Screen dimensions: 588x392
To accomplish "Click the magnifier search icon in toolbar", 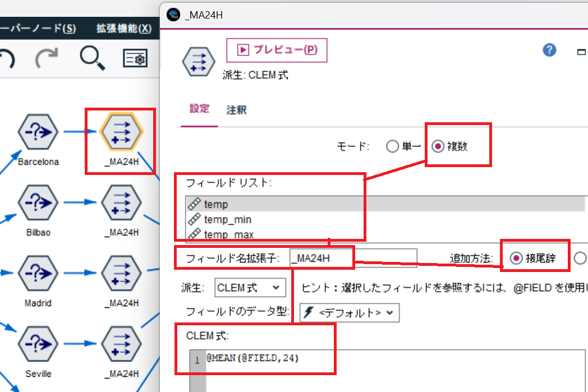I will pos(92,58).
